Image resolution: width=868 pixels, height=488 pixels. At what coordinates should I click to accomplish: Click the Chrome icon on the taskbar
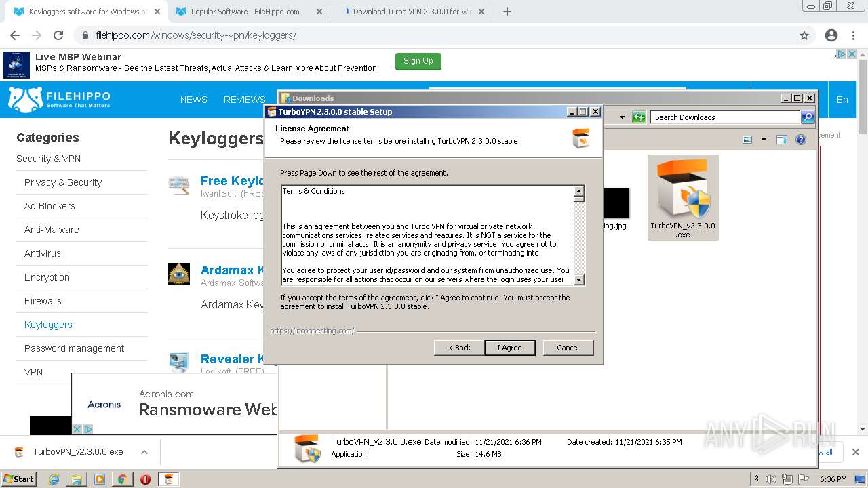122,479
